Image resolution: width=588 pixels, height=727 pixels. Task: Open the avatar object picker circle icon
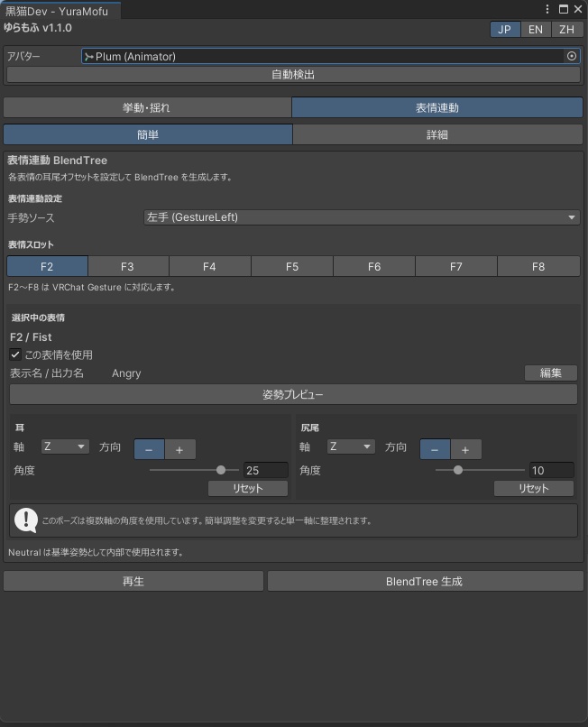click(571, 56)
